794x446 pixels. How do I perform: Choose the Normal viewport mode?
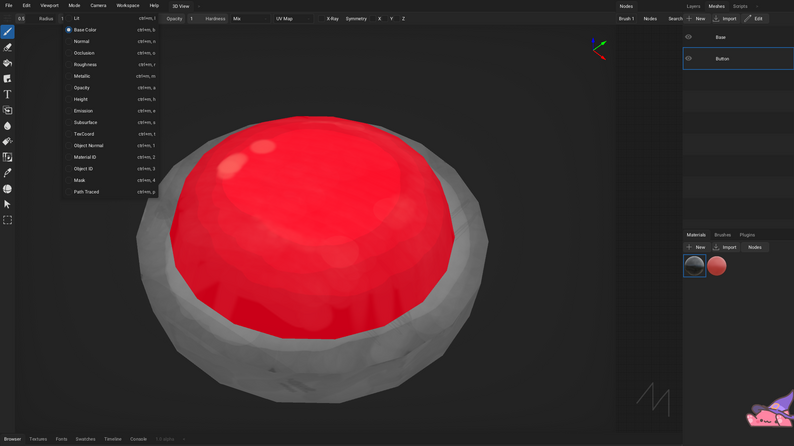click(x=110, y=42)
